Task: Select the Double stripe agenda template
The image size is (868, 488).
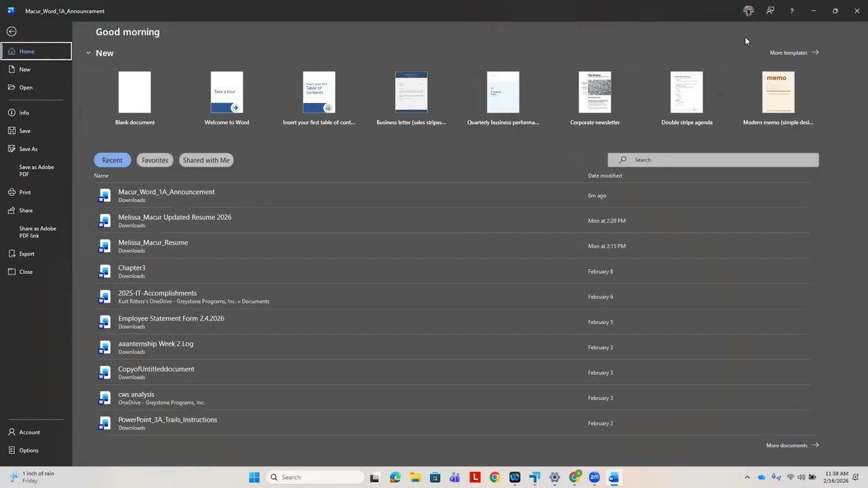Action: point(687,98)
